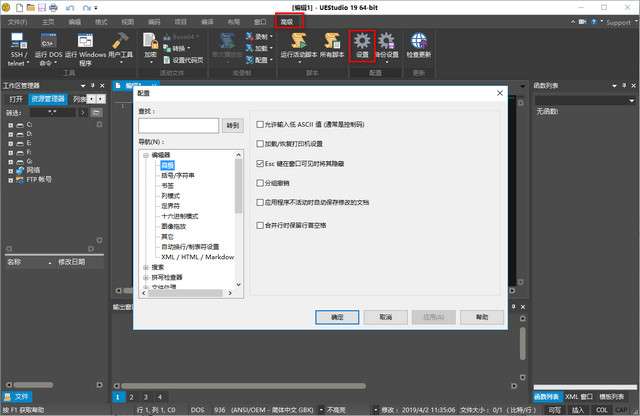Click the DOS indicator in status bar
The height and width of the screenshot is (416, 640).
198,409
